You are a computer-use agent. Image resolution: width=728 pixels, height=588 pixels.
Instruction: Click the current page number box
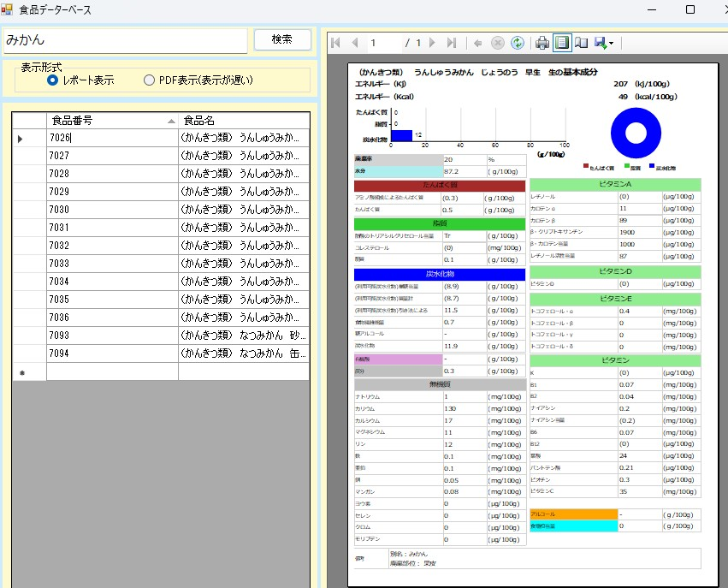pos(383,43)
